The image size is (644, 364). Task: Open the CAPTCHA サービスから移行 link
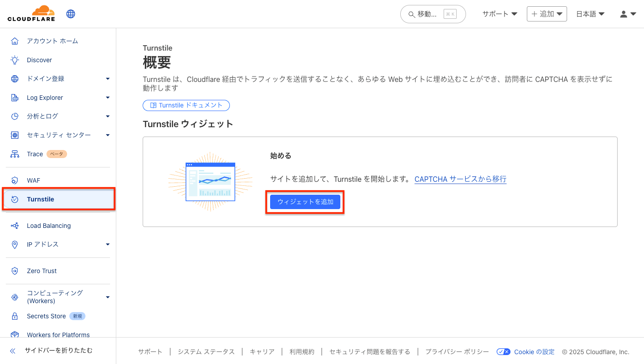pos(460,179)
